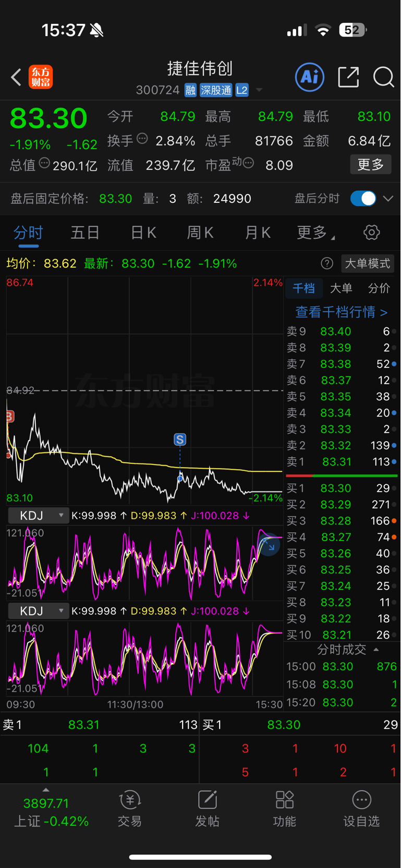The width and height of the screenshot is (401, 868).
Task: Select the 千档 tab
Action: (303, 288)
